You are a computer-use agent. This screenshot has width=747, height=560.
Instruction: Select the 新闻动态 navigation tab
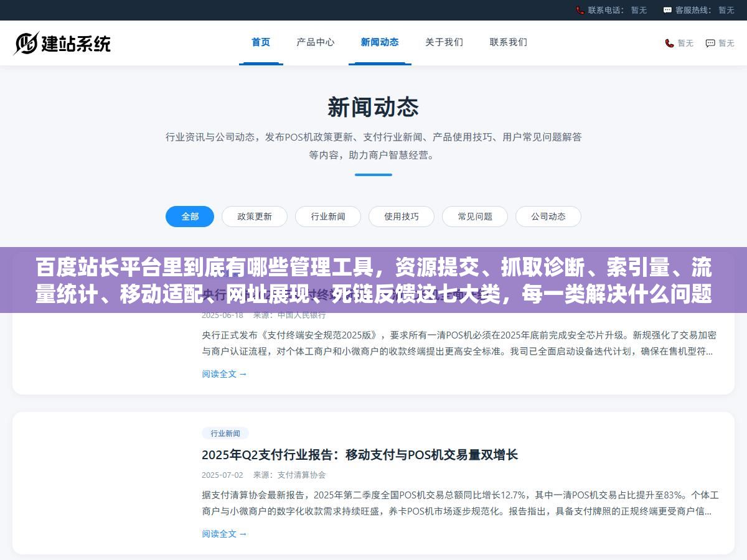380,42
